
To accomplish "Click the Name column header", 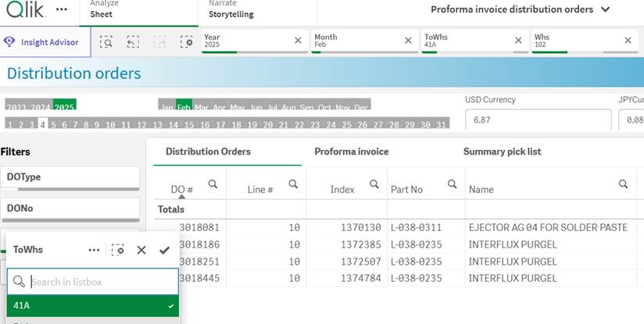I will 481,190.
